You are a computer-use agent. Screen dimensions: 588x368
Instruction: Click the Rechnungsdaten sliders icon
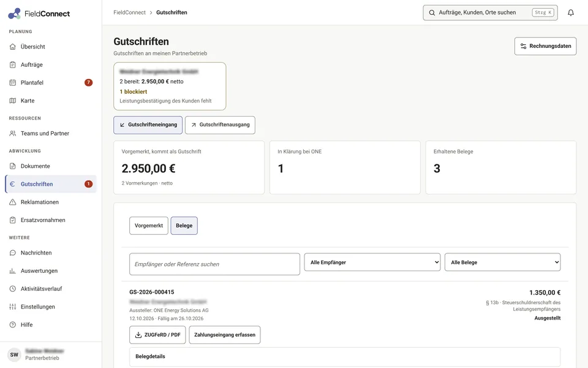coord(524,46)
